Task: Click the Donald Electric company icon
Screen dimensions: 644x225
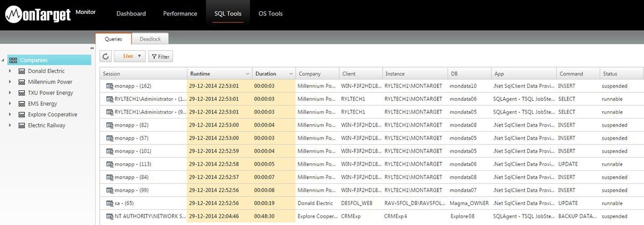Action: [x=21, y=71]
